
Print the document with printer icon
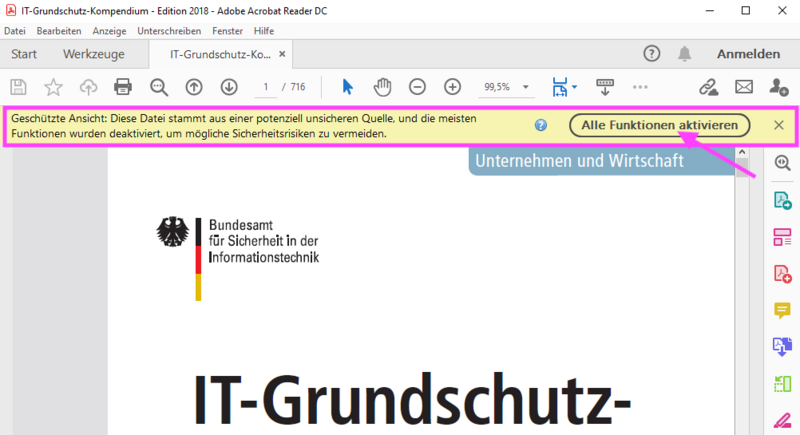click(x=123, y=87)
